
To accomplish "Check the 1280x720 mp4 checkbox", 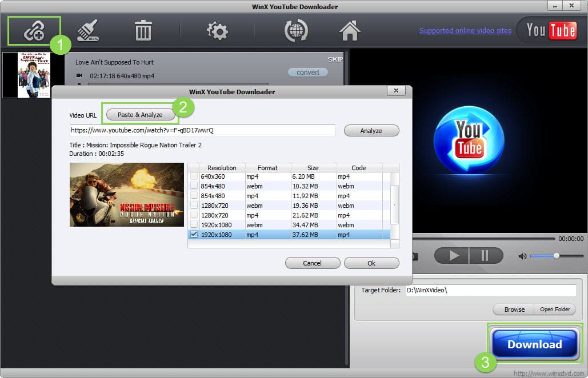I will point(194,215).
